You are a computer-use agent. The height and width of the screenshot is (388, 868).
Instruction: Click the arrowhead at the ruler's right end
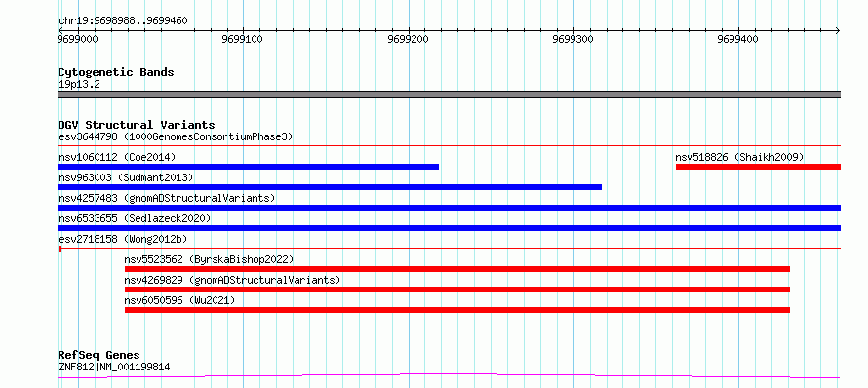click(838, 30)
